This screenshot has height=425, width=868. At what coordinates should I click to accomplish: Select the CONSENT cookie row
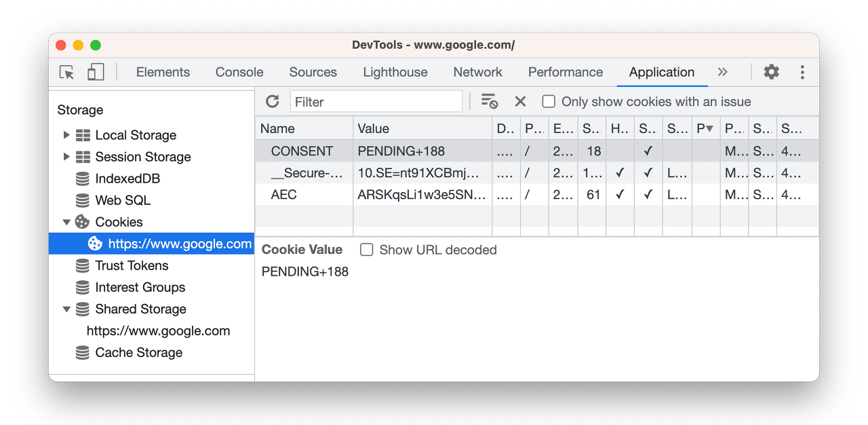(x=537, y=151)
